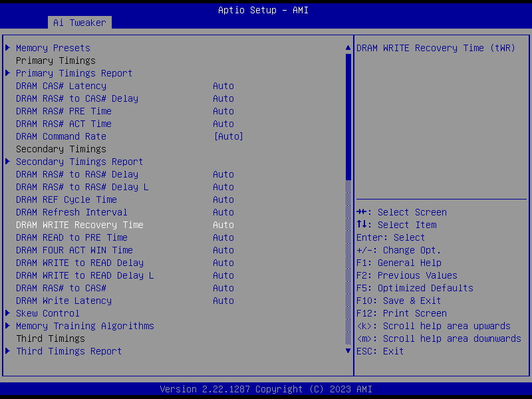Edit the Auto value for DRAM CAS# Latency

223,86
